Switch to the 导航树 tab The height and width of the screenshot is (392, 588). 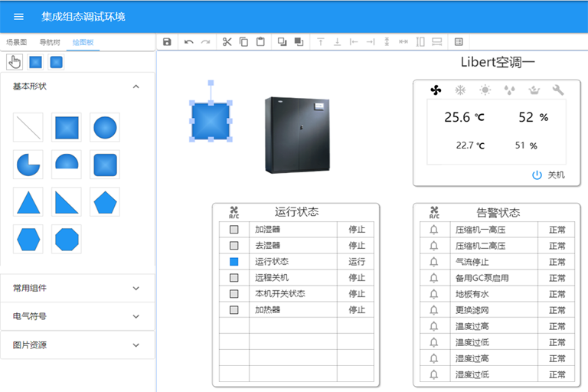[x=50, y=42]
